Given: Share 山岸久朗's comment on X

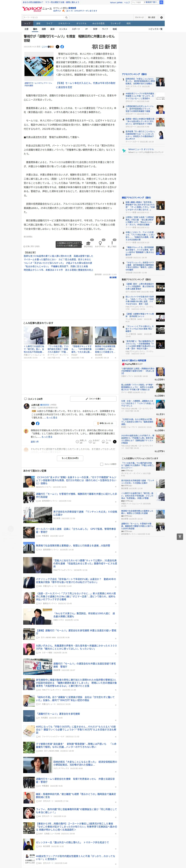Looking at the screenshot, I should [33, 424].
